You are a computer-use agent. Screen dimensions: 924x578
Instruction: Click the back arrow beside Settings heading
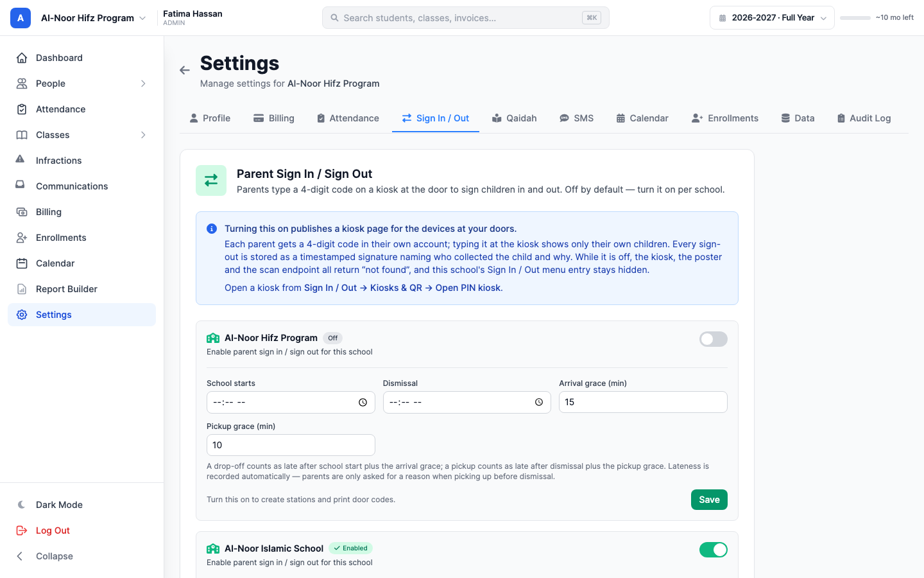point(185,71)
